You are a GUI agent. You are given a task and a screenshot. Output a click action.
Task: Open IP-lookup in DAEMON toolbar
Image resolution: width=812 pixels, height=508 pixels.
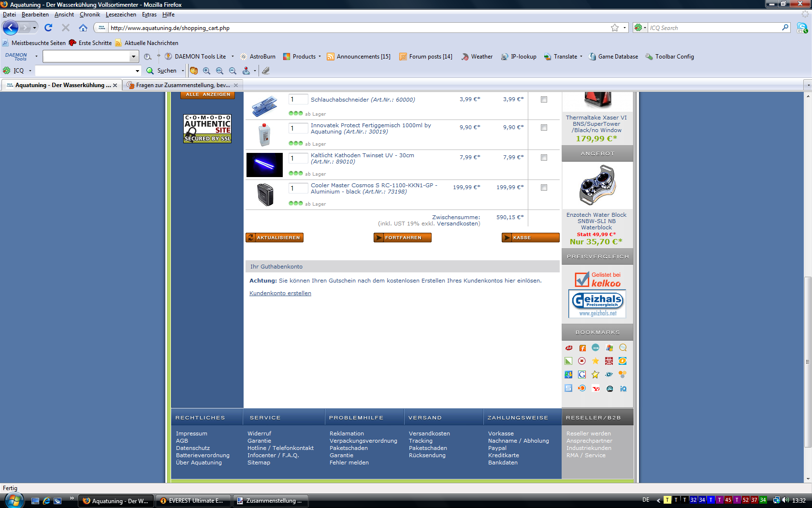[x=519, y=57]
